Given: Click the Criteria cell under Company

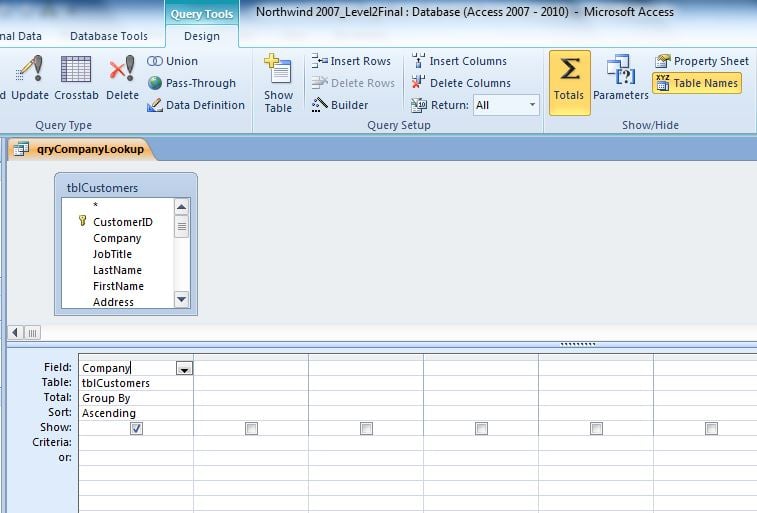Looking at the screenshot, I should [x=136, y=443].
